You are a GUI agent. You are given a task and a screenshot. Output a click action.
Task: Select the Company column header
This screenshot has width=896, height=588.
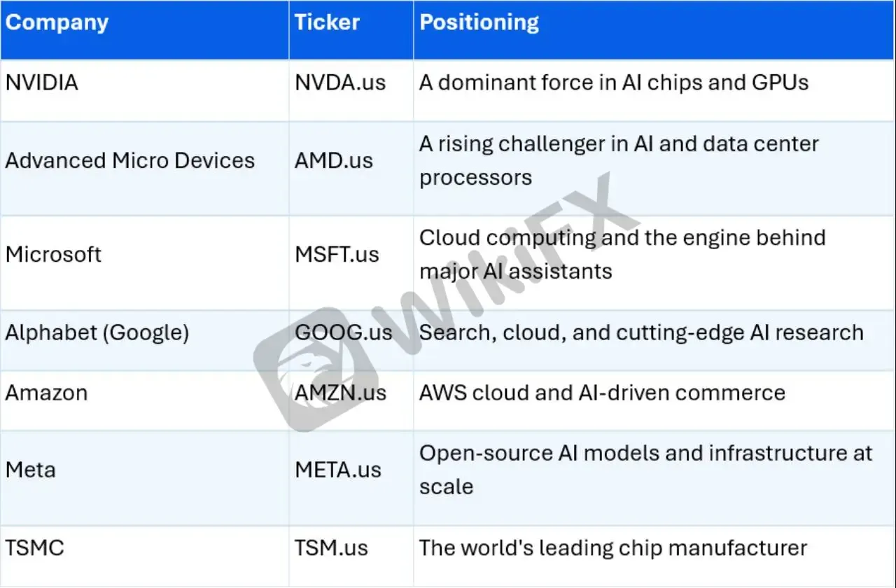tap(57, 22)
